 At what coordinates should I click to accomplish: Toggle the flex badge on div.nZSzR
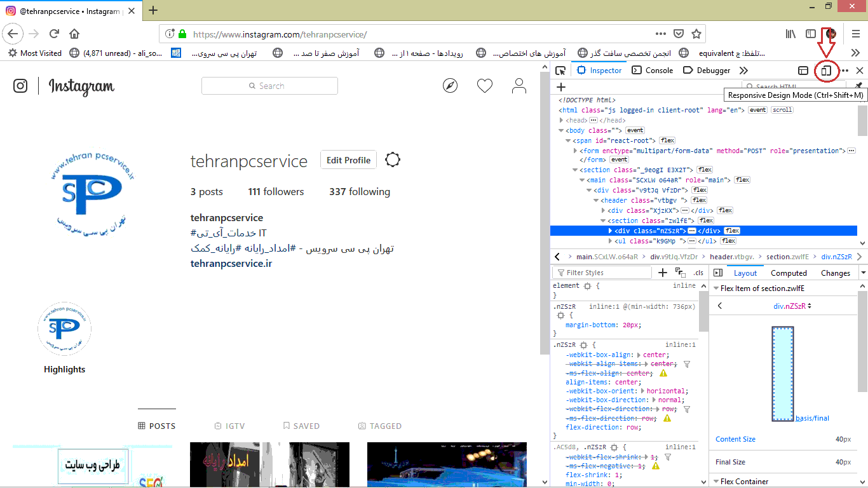[731, 231]
